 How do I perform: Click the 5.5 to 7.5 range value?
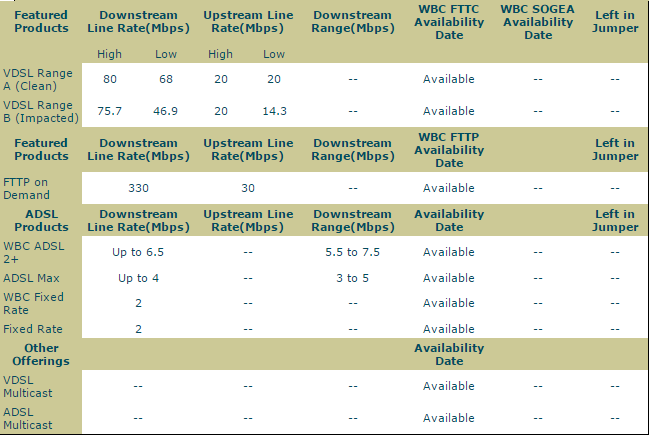tap(352, 252)
